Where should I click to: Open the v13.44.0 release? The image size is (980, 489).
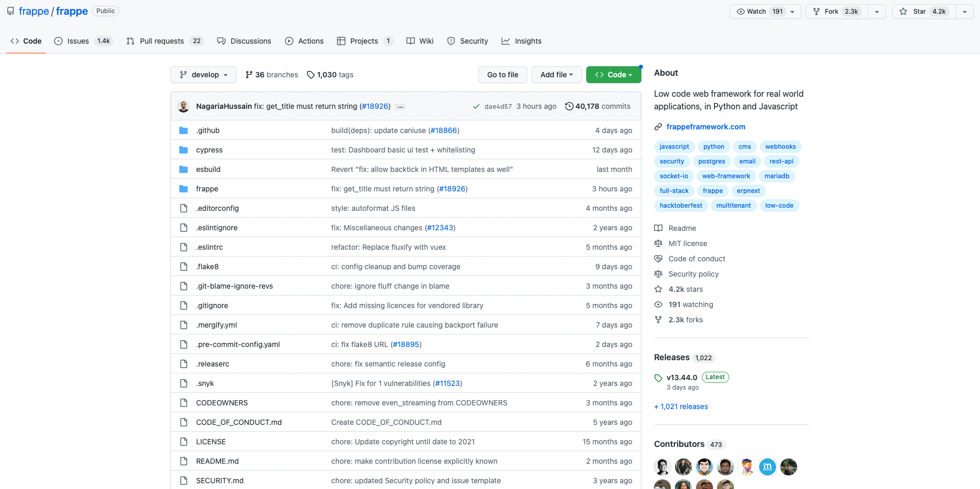point(682,378)
